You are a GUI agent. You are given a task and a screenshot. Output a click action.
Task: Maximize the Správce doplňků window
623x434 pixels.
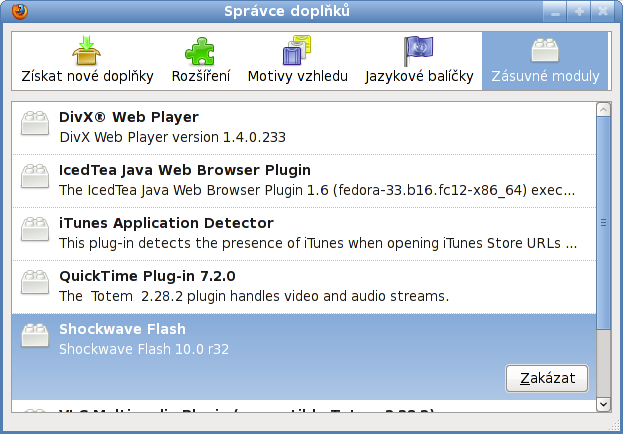click(x=580, y=12)
